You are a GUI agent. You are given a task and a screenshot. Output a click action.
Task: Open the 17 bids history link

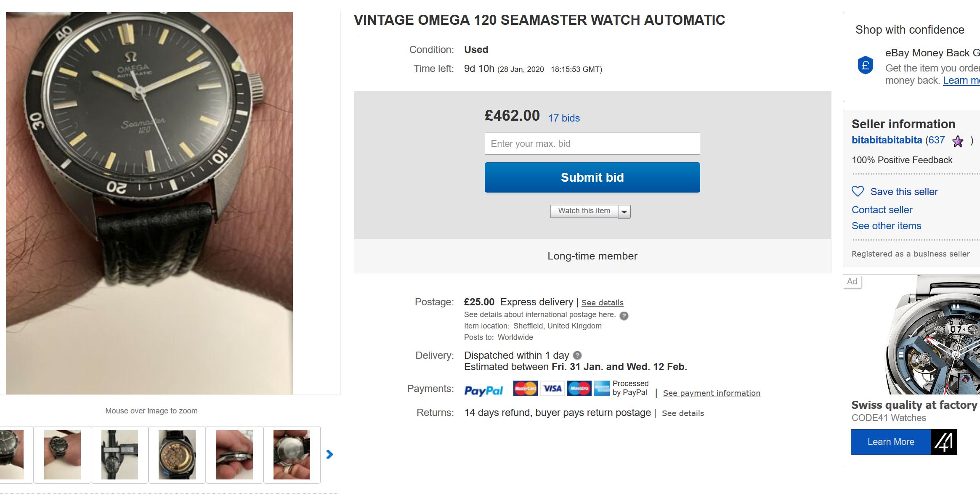(564, 118)
